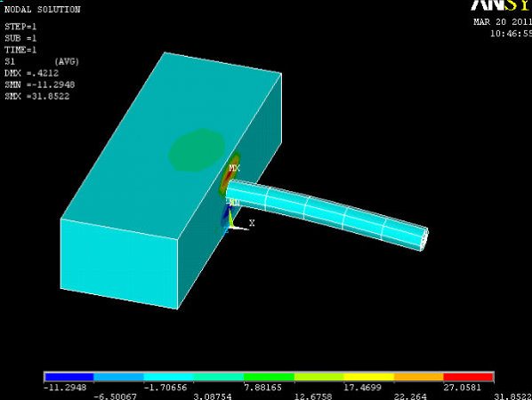The image size is (532, 400).
Task: Click the NODAL SOLUTION title text
Action: click(x=43, y=10)
